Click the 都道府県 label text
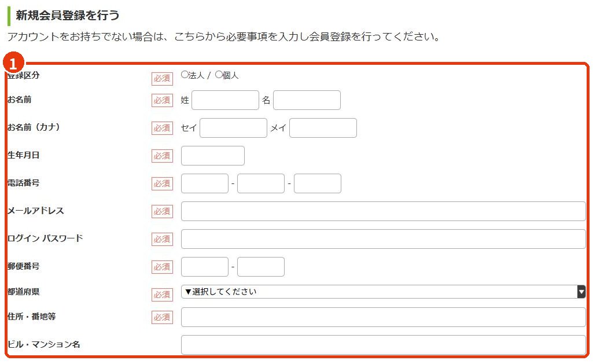Viewport: 593px width, 364px height. pyautogui.click(x=24, y=292)
